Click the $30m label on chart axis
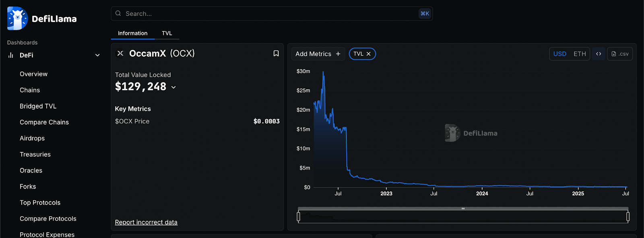Screen dimensions: 644x238 point(303,71)
